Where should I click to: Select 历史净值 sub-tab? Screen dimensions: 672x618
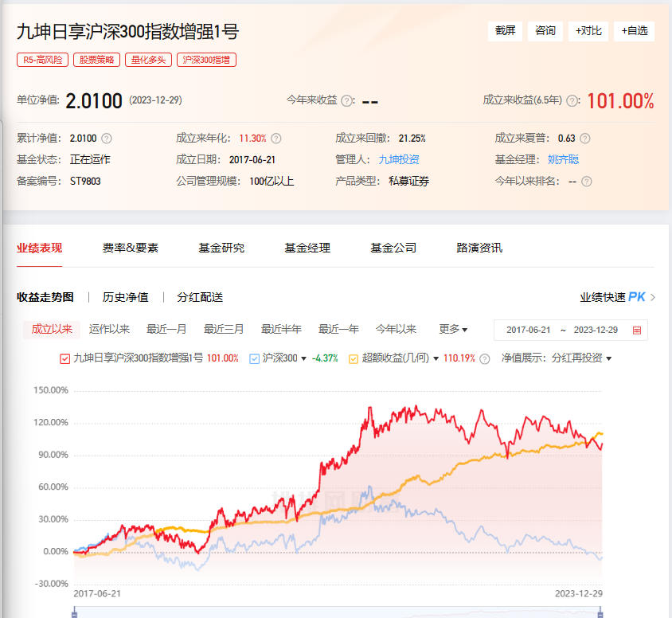pyautogui.click(x=126, y=297)
